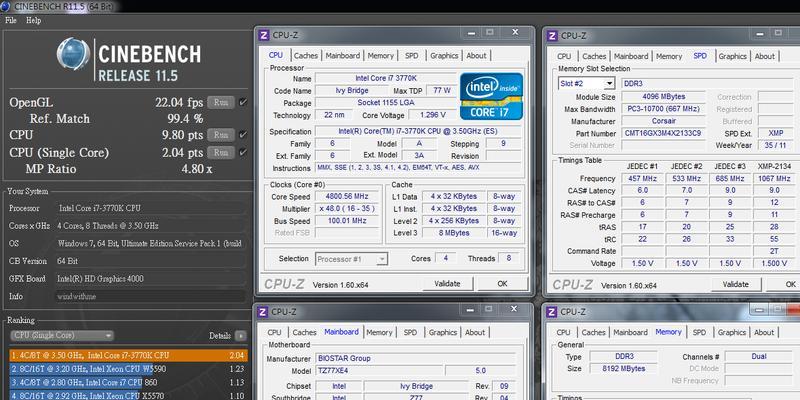Toggle the CPU (Single Core) checkbox

coord(243,152)
